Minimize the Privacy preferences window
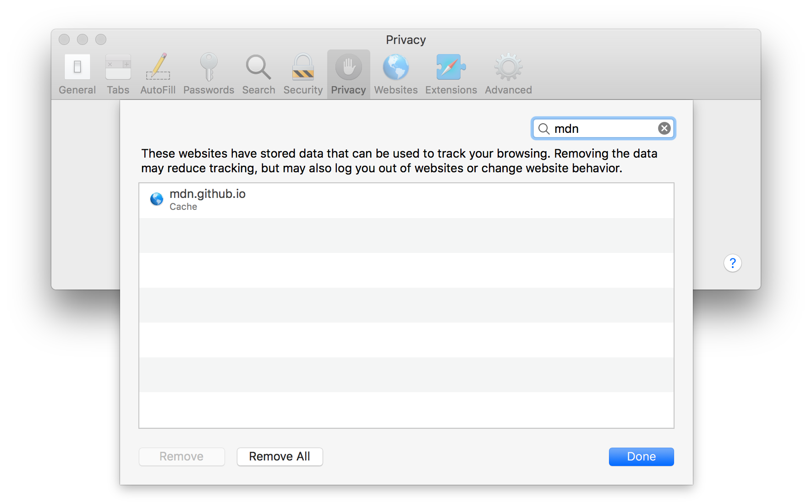Viewport: 812px width, 504px height. click(82, 39)
